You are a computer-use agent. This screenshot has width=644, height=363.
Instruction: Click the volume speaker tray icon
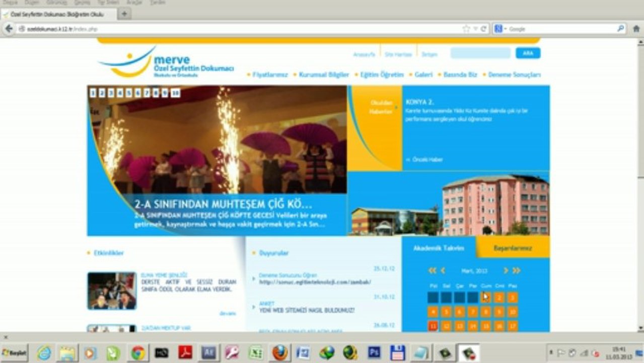(596, 353)
